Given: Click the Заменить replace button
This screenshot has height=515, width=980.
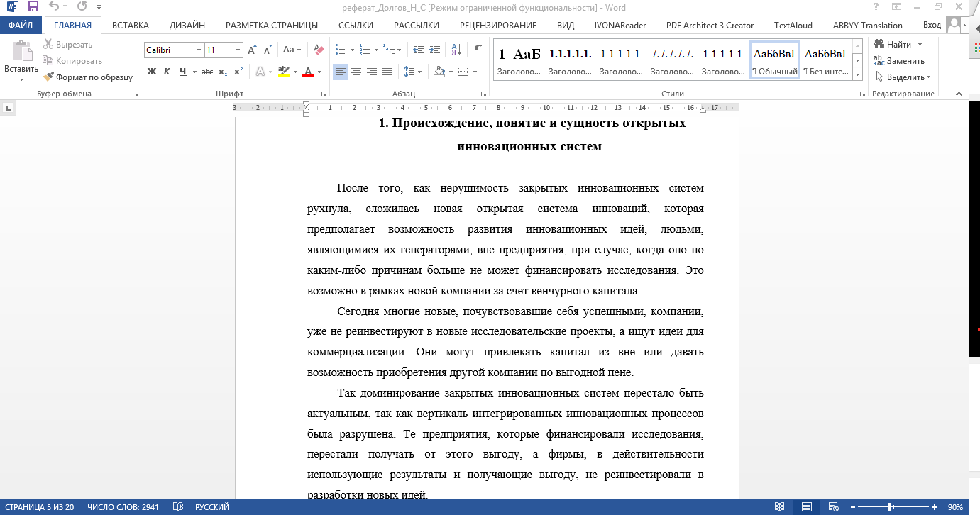Looking at the screenshot, I should [898, 61].
